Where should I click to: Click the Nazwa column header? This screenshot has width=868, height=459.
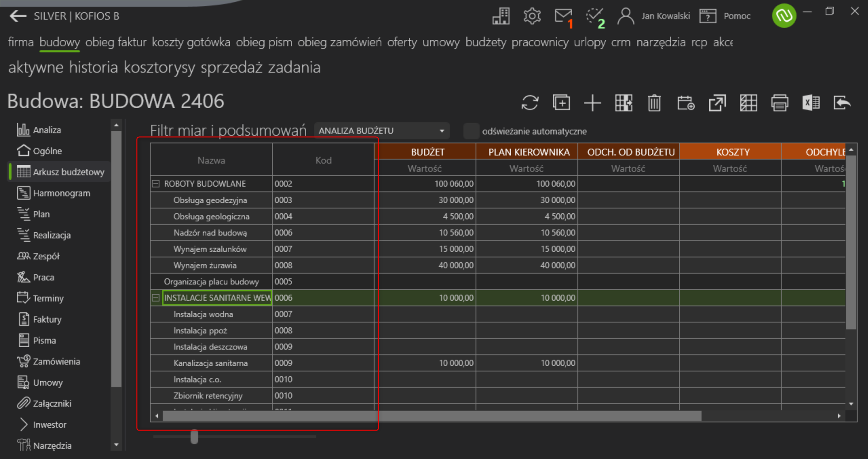click(211, 160)
